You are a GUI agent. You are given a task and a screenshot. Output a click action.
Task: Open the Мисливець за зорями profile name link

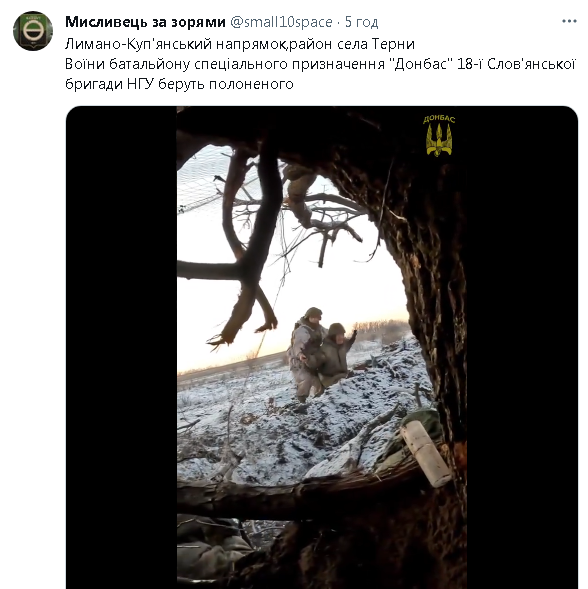pyautogui.click(x=145, y=22)
